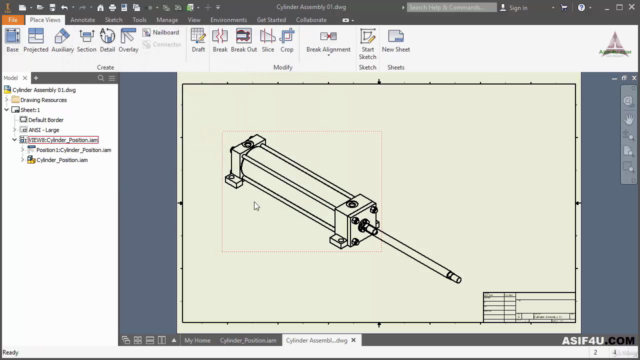Select the Detail view tool
640x360 pixels.
coord(107,40)
